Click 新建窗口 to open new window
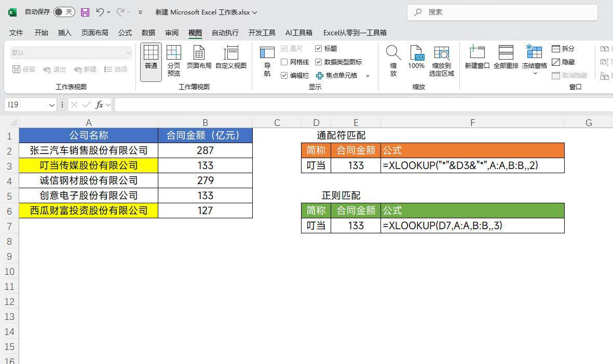613x364 pixels. point(476,58)
